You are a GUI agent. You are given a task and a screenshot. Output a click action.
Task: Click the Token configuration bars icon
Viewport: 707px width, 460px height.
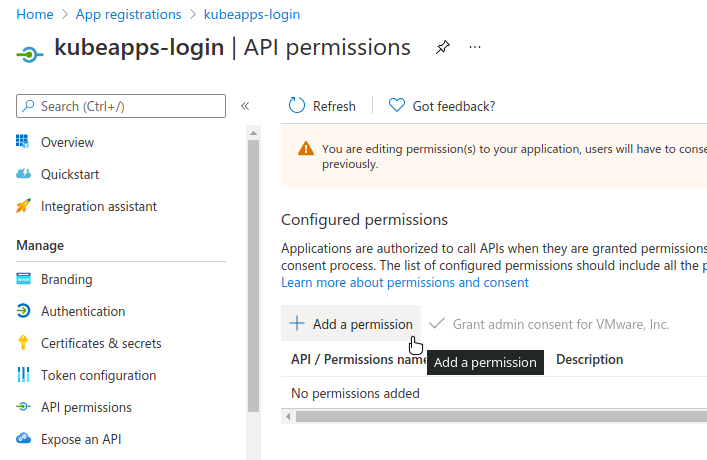click(23, 375)
